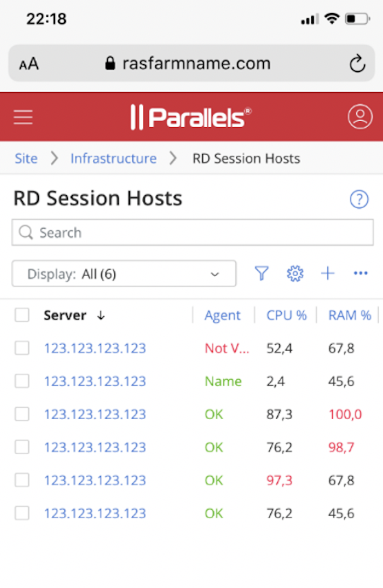Sort by the CPU % column header
The height and width of the screenshot is (588, 383).
286,316
